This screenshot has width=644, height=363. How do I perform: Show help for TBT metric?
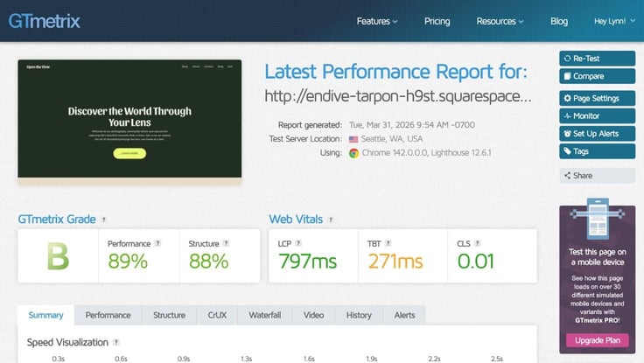[388, 243]
